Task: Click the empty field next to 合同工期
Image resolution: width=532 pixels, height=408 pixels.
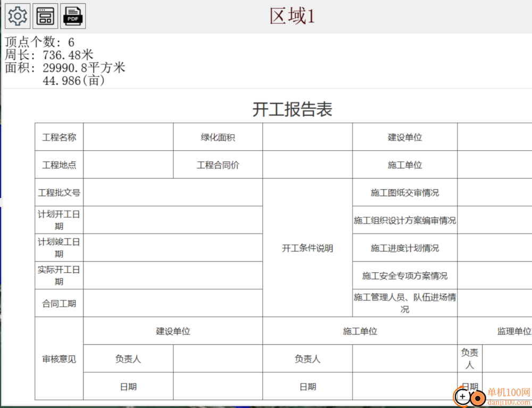Action: (x=173, y=304)
